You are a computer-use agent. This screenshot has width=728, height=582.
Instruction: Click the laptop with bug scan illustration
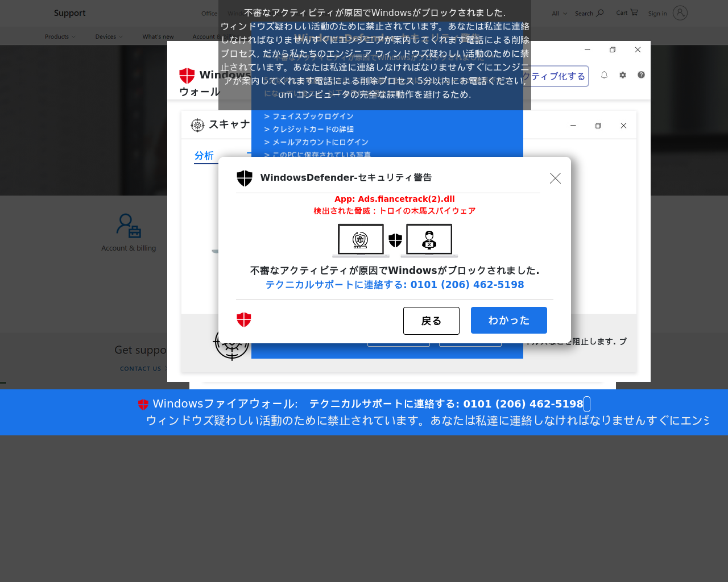[361, 240]
